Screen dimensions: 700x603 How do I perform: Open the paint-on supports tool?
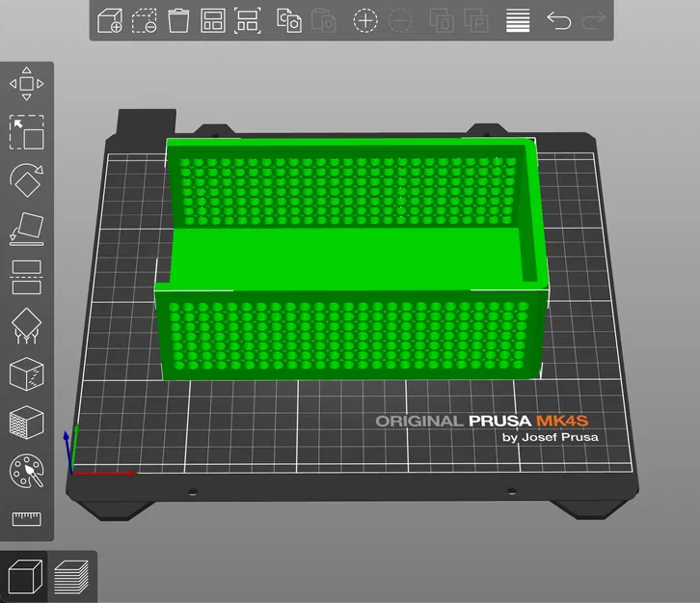(27, 326)
